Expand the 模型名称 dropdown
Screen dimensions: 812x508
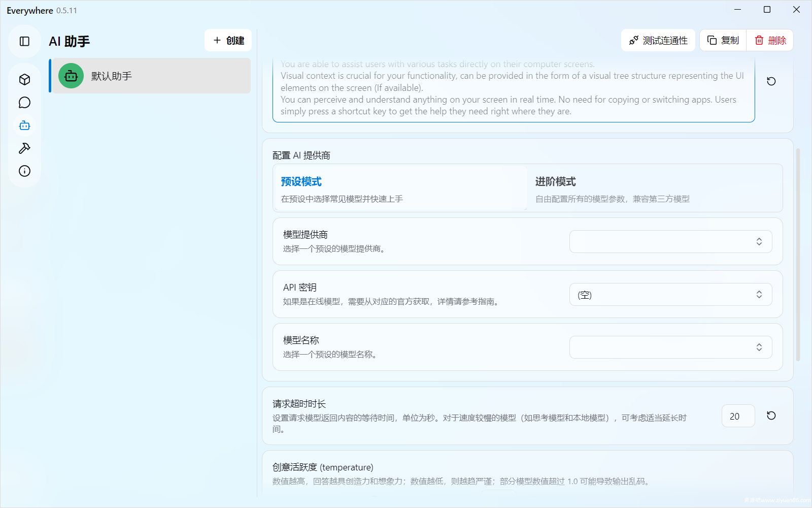670,347
